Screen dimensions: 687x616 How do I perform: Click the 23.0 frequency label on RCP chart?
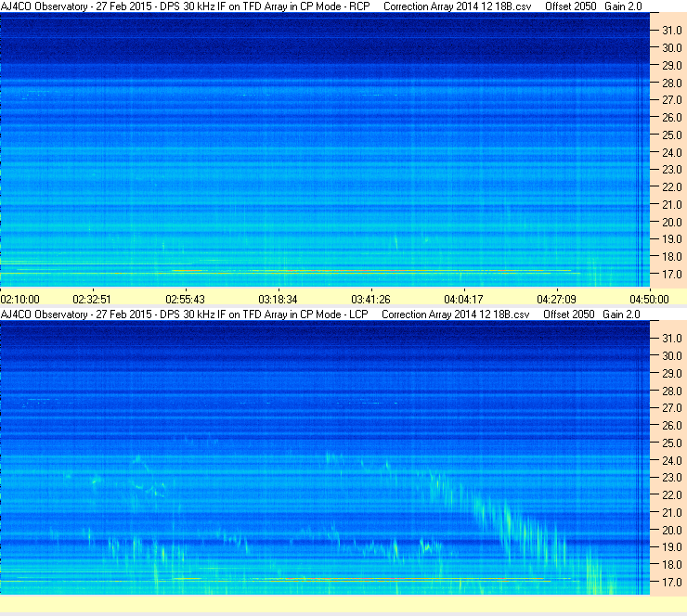(x=672, y=170)
